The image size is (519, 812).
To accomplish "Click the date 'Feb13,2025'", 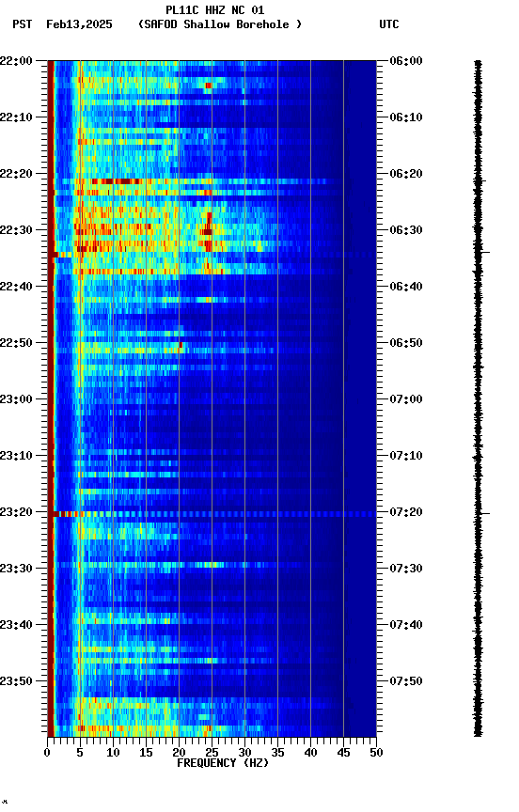I will [x=79, y=24].
